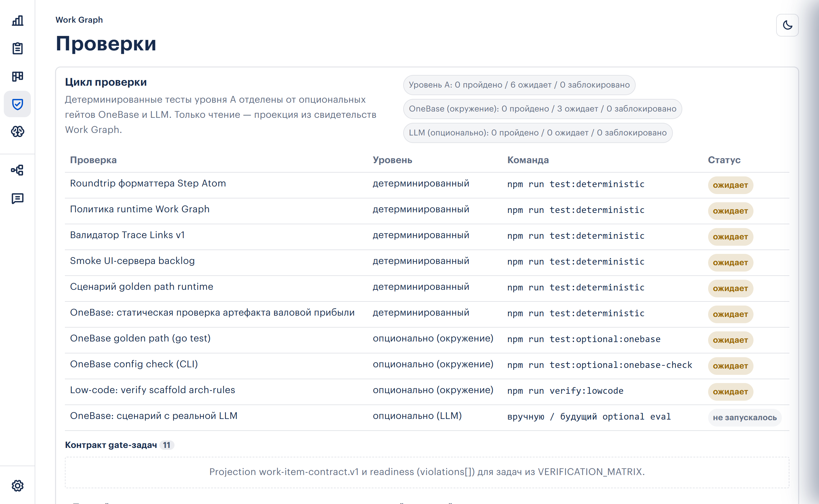Click the Проверки page heading

(106, 43)
